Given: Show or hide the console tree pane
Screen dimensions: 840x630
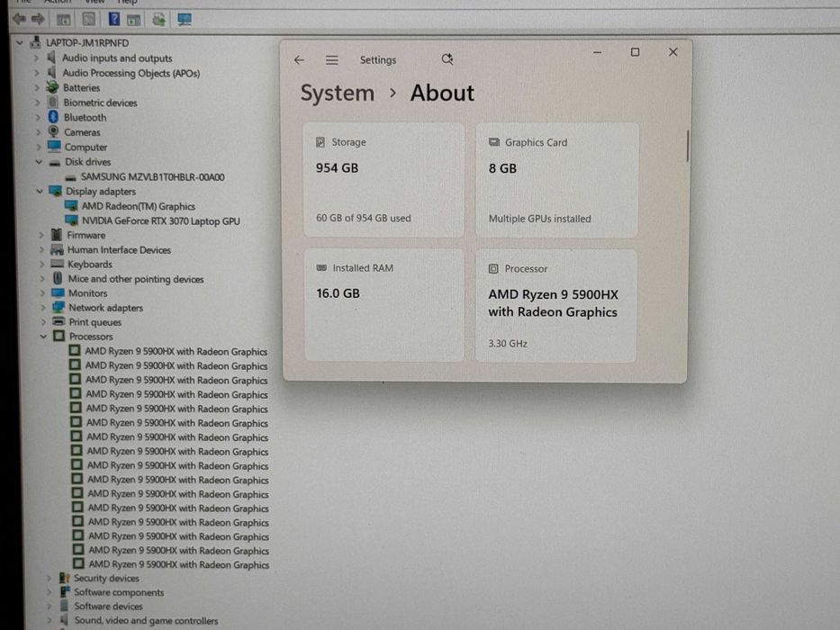Looking at the screenshot, I should click(63, 20).
